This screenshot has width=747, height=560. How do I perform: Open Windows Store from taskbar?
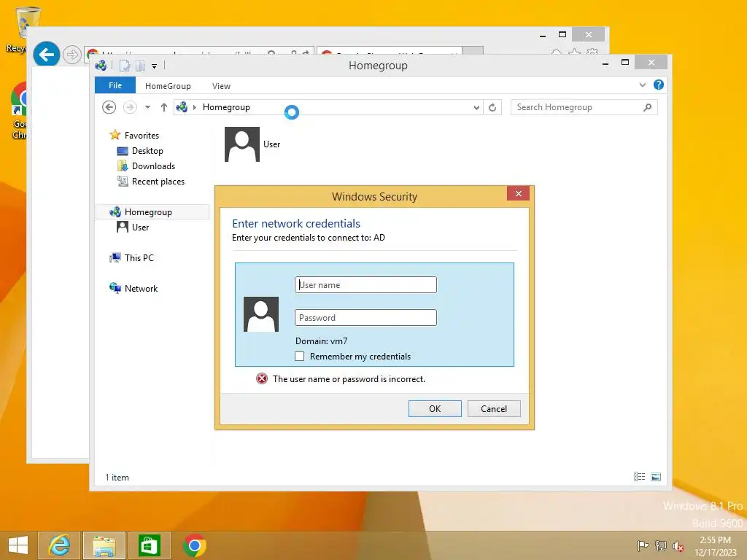pos(149,545)
